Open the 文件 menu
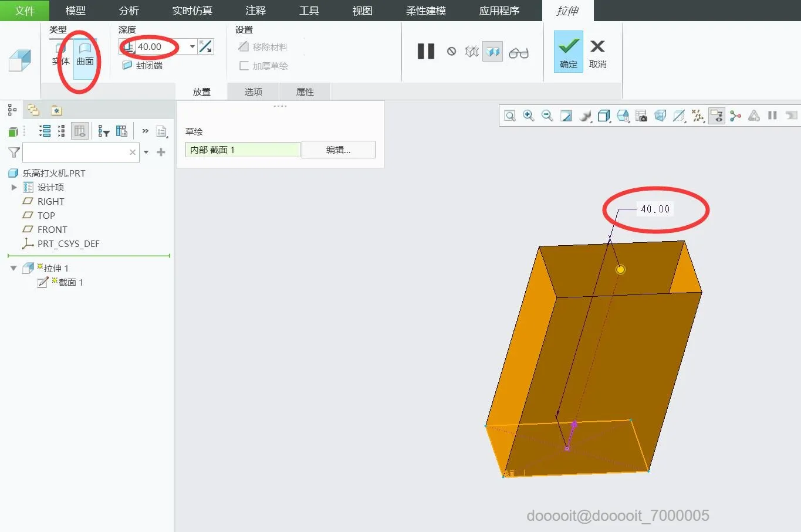 [25, 11]
